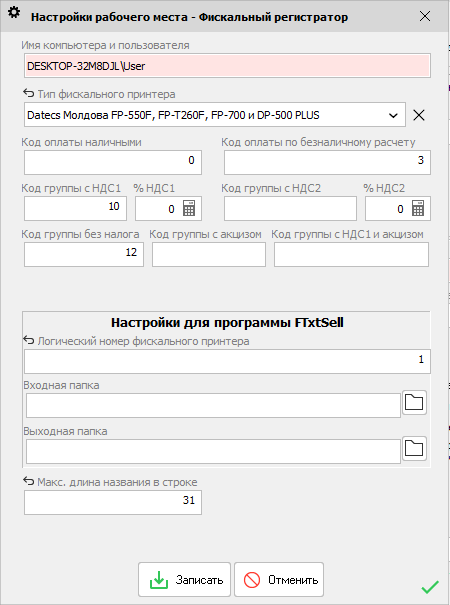Open the calculator for % НДС1 field

point(189,208)
